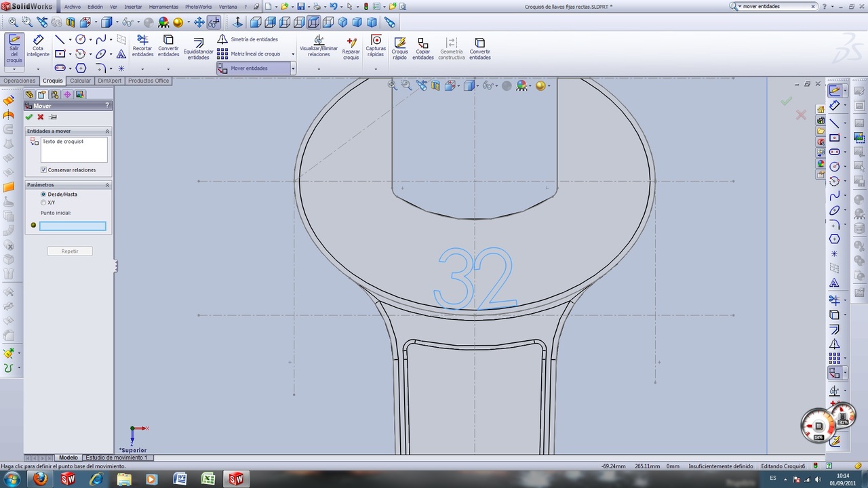This screenshot has height=488, width=868.
Task: Click the Modelo bottom tab
Action: click(x=68, y=457)
